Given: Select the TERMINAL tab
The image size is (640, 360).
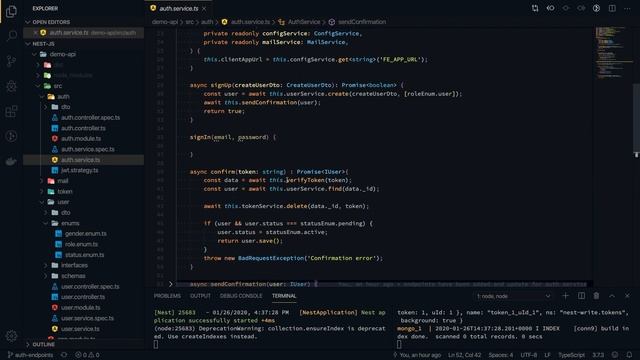Looking at the screenshot, I should 284,296.
